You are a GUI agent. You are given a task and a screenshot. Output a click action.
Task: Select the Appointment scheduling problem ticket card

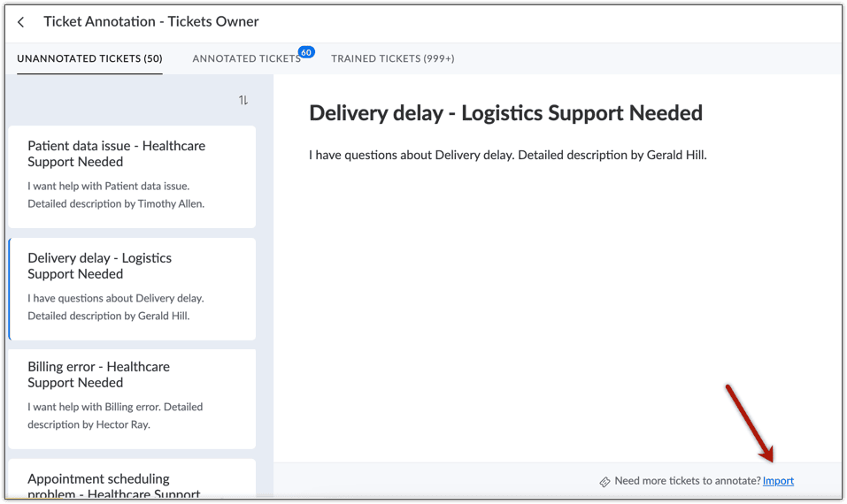tap(113, 485)
